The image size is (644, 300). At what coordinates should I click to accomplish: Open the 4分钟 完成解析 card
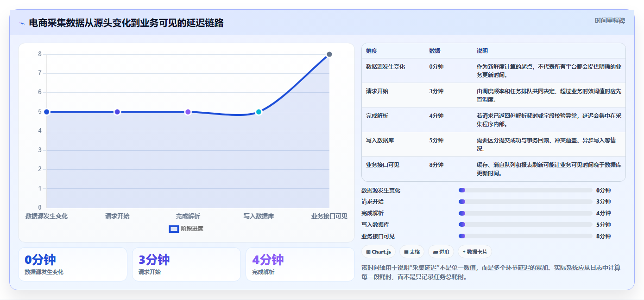click(300, 264)
